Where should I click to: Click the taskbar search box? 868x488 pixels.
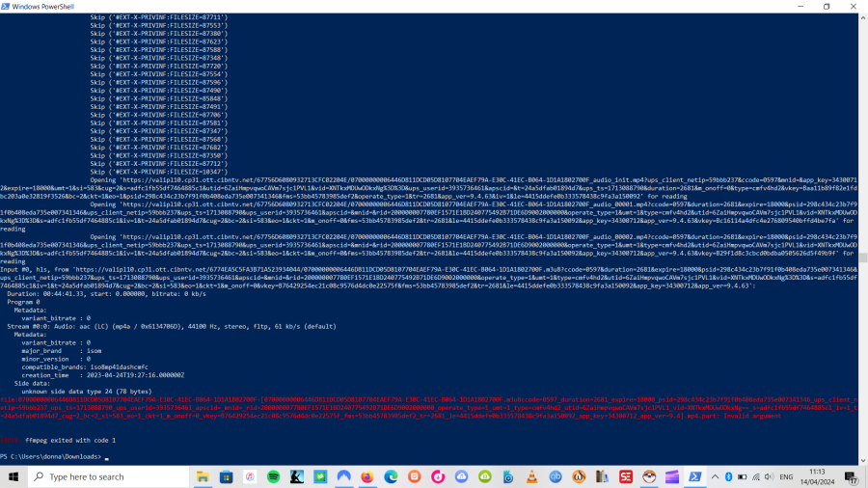click(110, 476)
